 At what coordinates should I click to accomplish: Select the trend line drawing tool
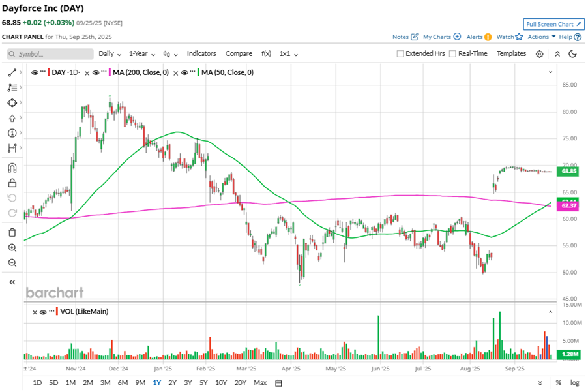12,72
